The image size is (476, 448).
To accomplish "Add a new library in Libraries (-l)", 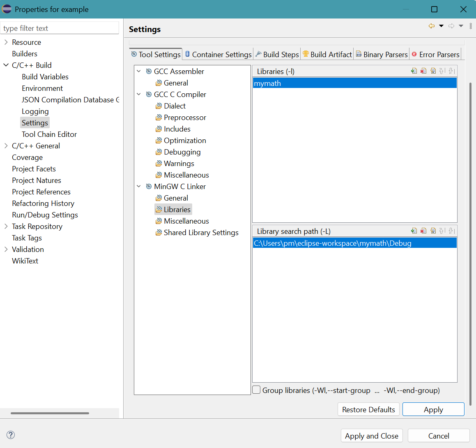I will (414, 71).
